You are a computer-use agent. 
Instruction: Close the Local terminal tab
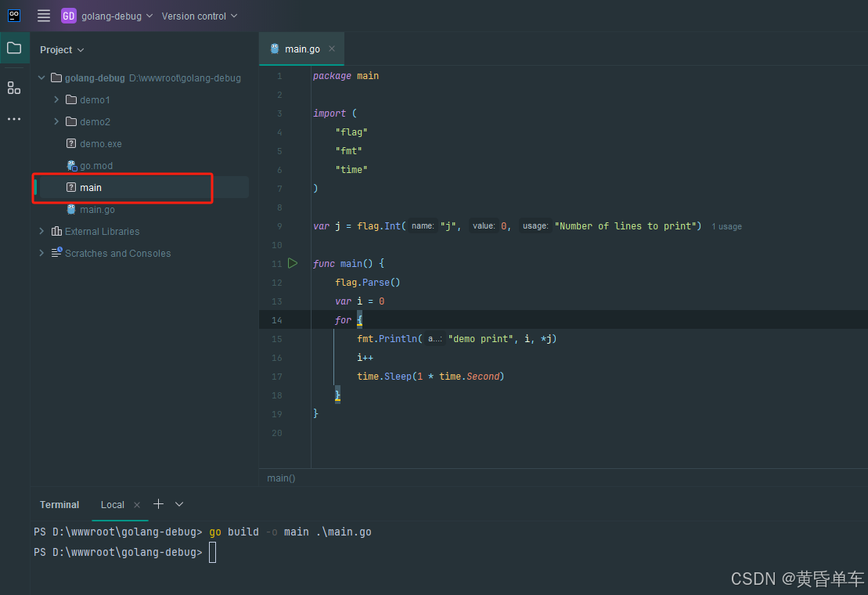click(137, 505)
